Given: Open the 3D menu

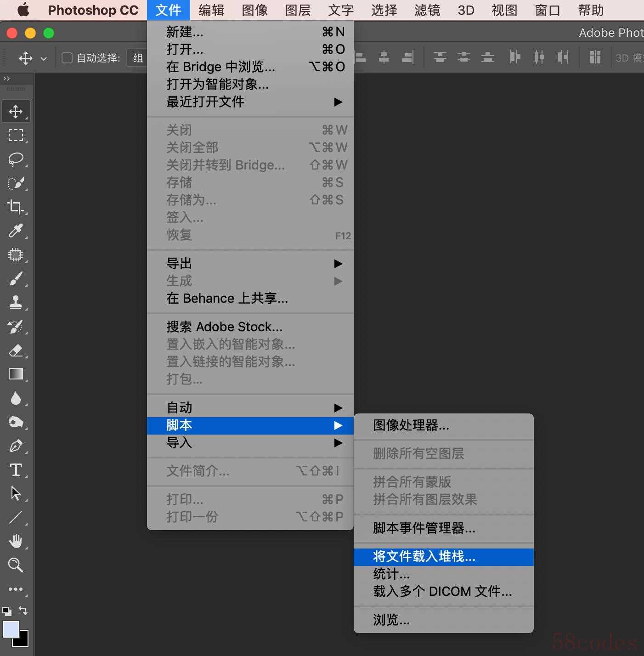Looking at the screenshot, I should pos(466,10).
